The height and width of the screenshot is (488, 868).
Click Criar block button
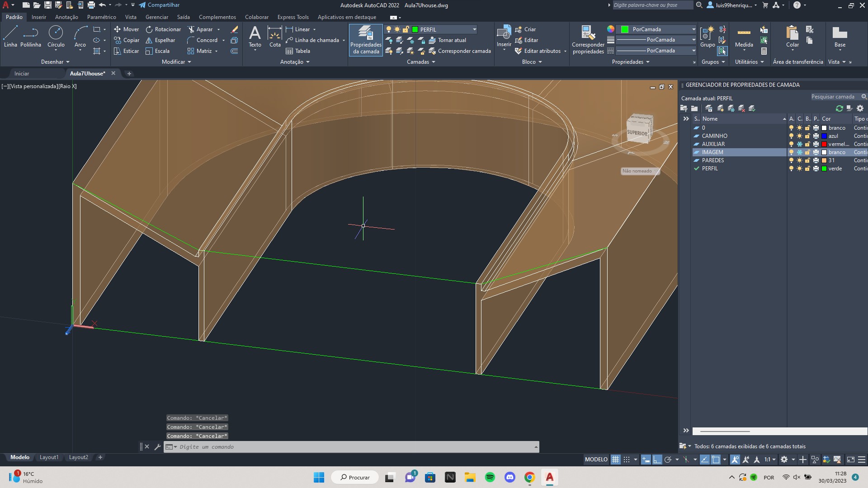click(525, 29)
